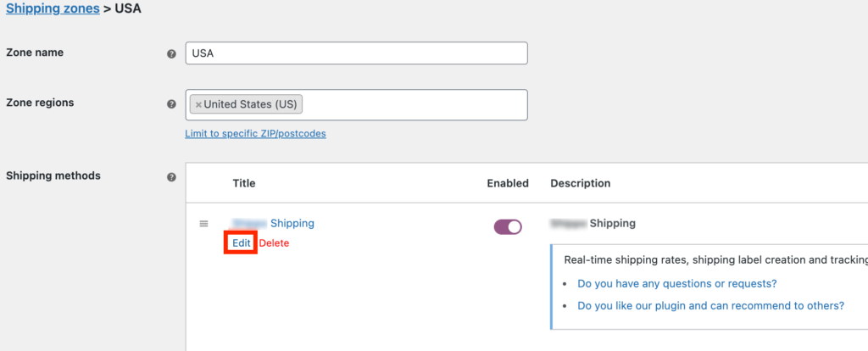Open the 'Do you like our plugin' link

click(x=710, y=305)
